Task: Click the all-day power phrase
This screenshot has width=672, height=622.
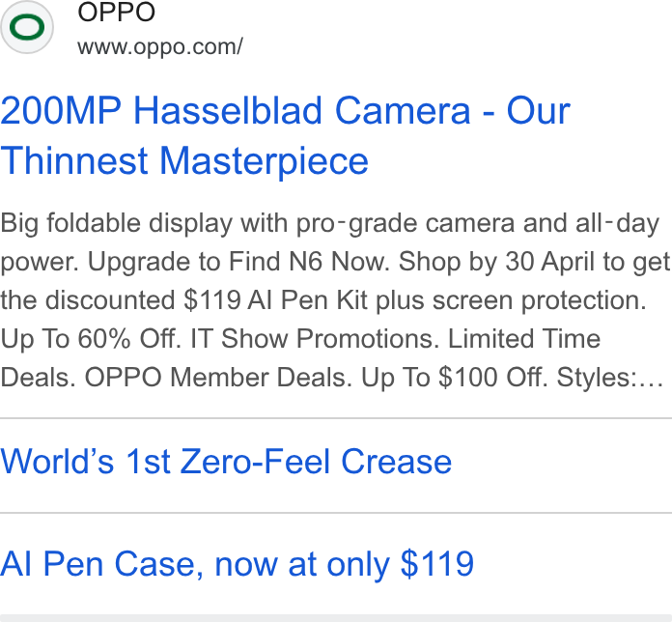Action: pyautogui.click(x=617, y=224)
